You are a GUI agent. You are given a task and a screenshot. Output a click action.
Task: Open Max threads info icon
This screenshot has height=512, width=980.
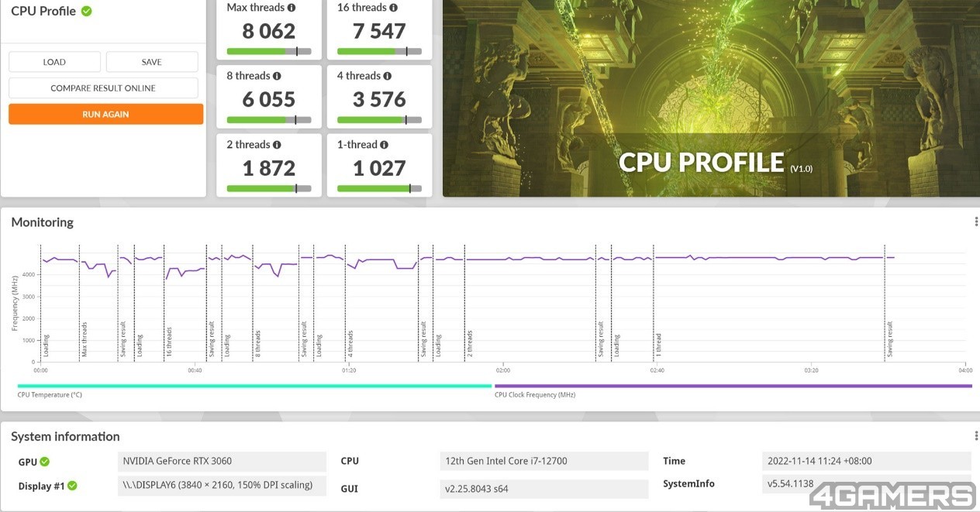(291, 8)
